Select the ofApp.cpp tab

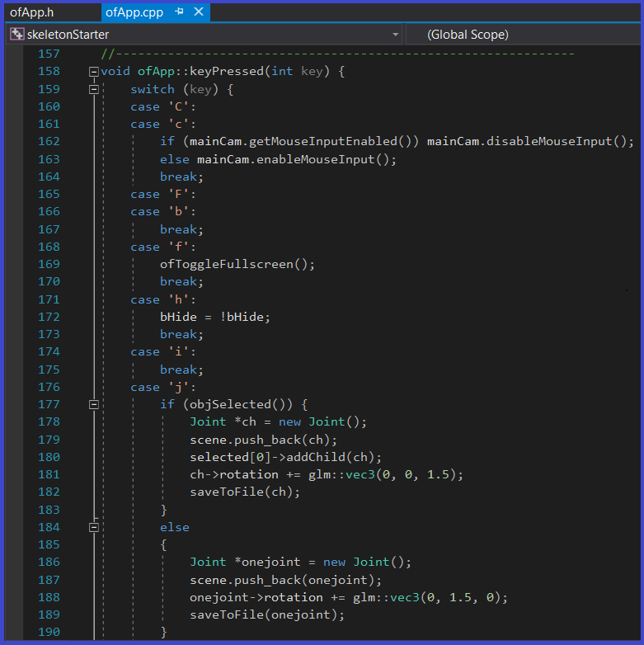[134, 12]
